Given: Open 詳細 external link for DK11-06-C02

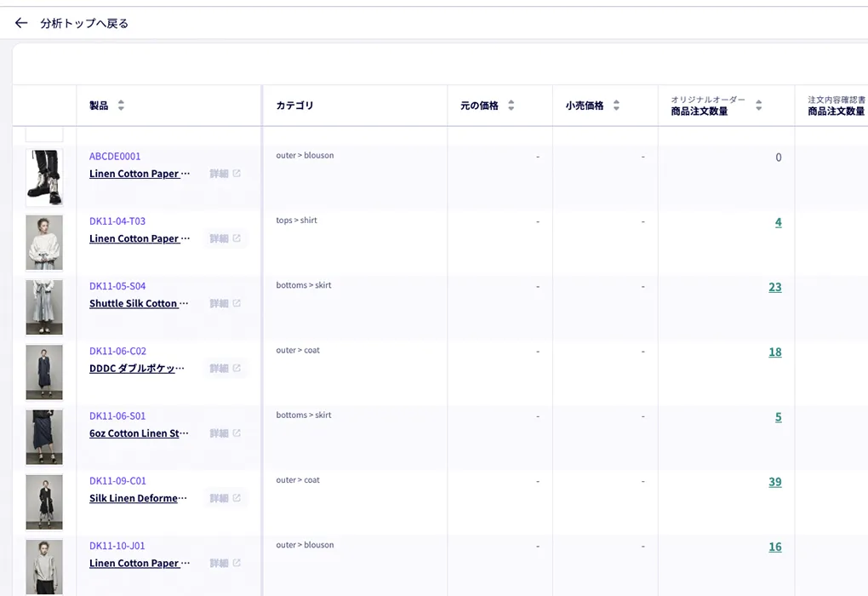Looking at the screenshot, I should tap(226, 368).
